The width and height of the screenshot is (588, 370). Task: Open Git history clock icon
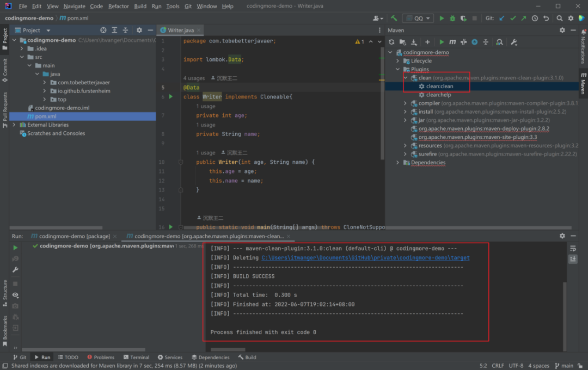pos(535,18)
